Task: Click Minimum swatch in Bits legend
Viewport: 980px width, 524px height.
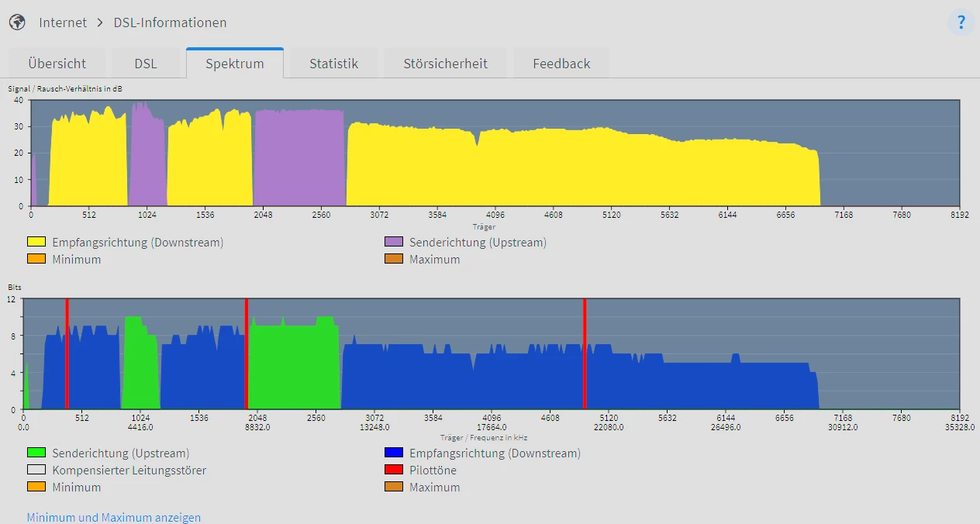Action: [36, 487]
